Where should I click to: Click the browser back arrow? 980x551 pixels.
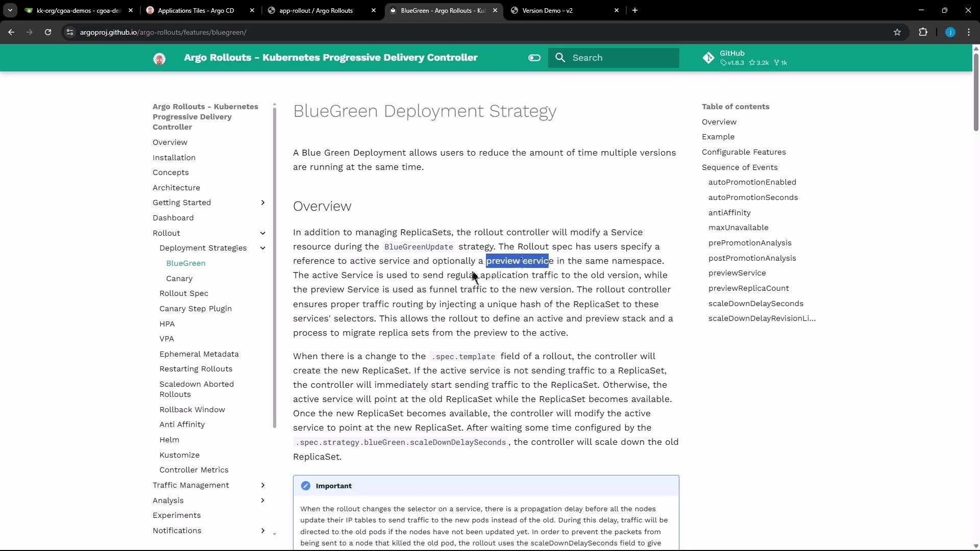coord(11,32)
